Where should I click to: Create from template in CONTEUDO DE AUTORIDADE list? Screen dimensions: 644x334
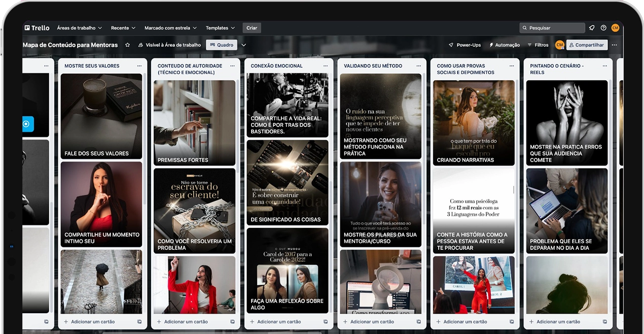pyautogui.click(x=233, y=322)
